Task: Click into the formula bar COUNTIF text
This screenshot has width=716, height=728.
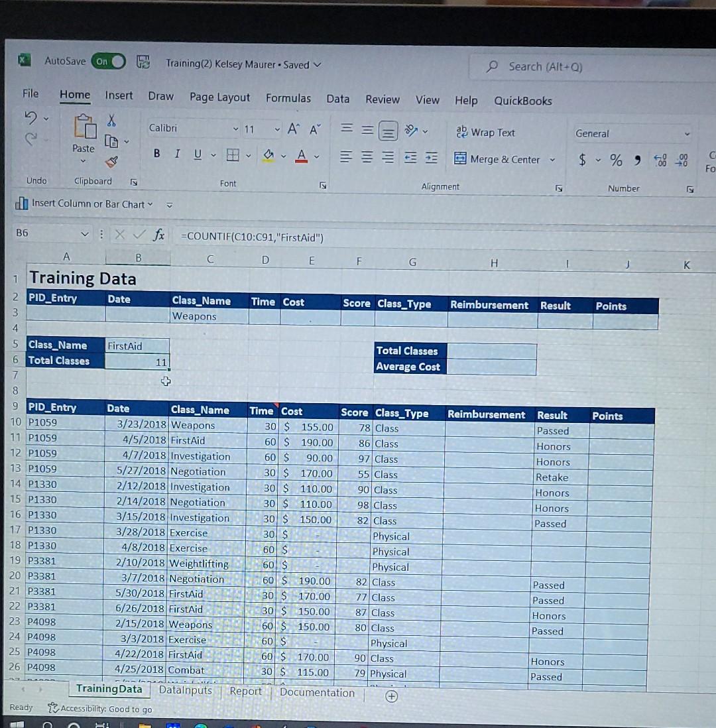Action: (x=252, y=237)
